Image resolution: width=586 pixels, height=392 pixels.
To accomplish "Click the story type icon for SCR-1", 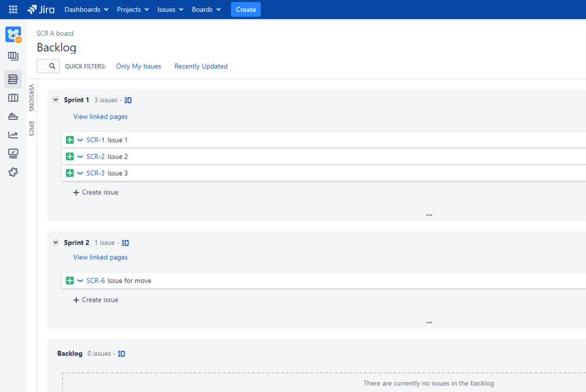I will (x=70, y=140).
